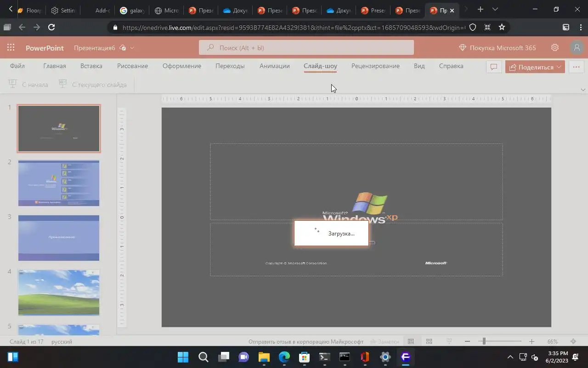Bookmark this page with the star icon
Viewport: 588px width, 368px height.
click(x=502, y=27)
